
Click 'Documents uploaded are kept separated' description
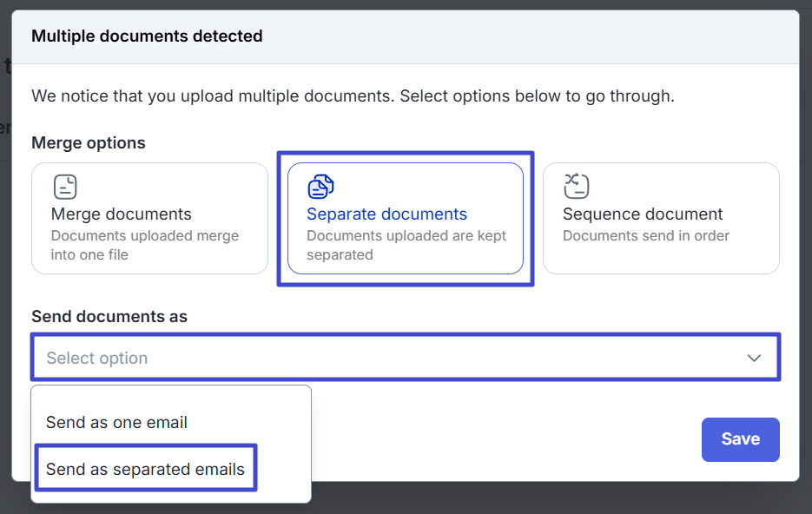(x=406, y=245)
